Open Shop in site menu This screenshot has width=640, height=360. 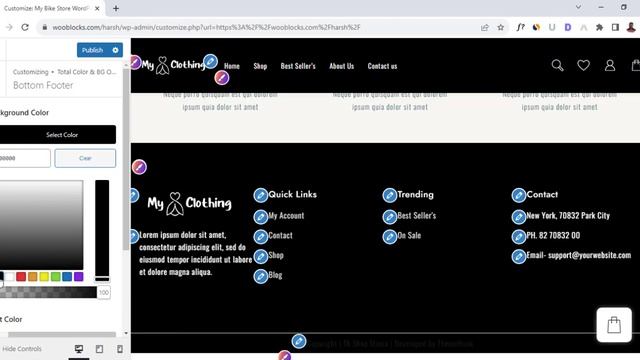260,66
